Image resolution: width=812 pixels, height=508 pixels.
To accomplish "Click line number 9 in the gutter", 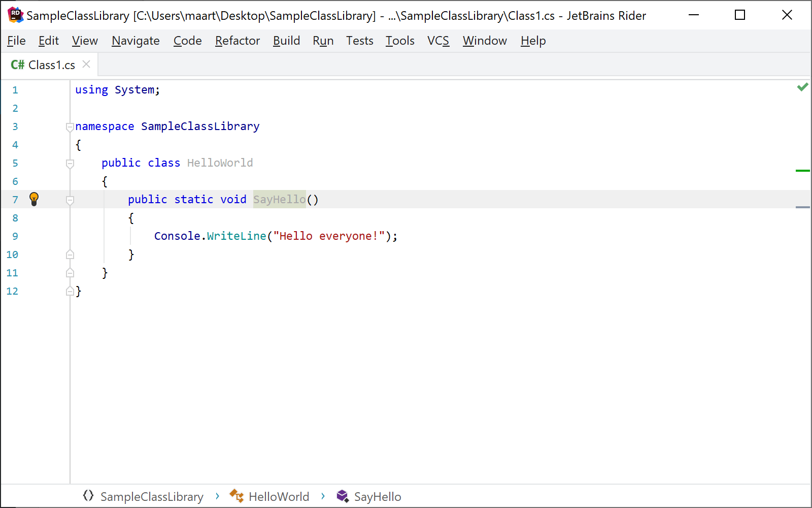I will click(15, 236).
